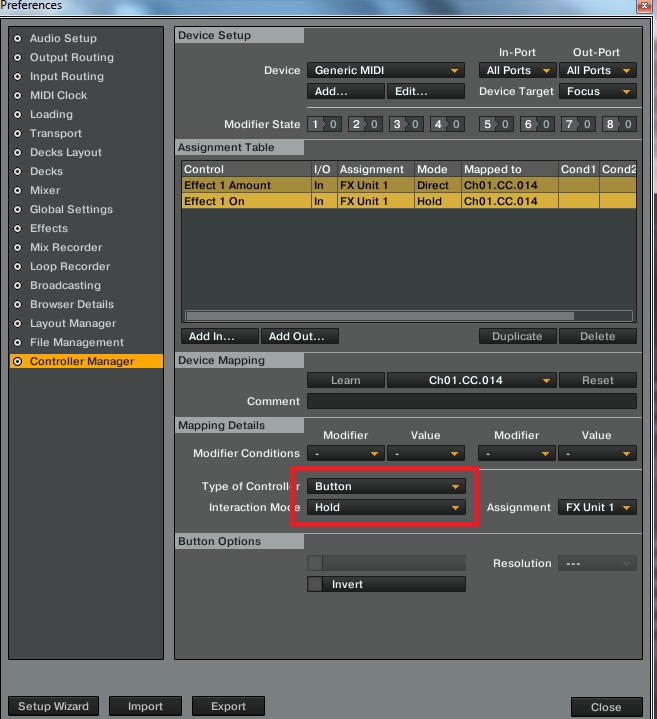Click Modifier State indicator 8
657x719 pixels.
pyautogui.click(x=619, y=124)
